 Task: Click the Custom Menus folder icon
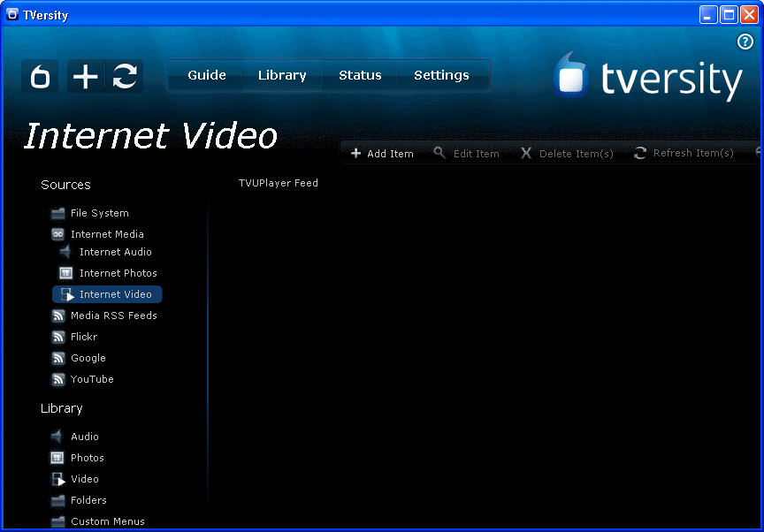point(58,521)
